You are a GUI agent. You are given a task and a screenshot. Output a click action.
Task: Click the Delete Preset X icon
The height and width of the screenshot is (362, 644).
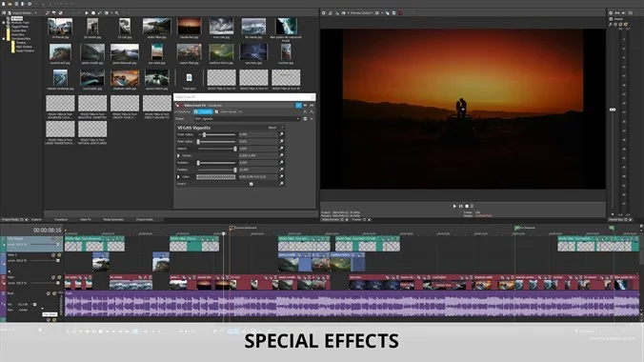tap(312, 119)
